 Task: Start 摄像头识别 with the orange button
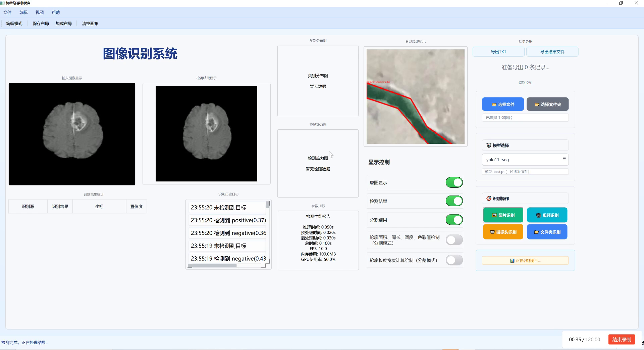(x=503, y=232)
